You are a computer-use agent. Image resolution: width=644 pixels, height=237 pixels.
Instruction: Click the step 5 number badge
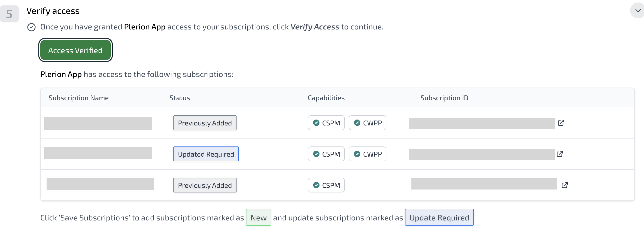pyautogui.click(x=9, y=14)
